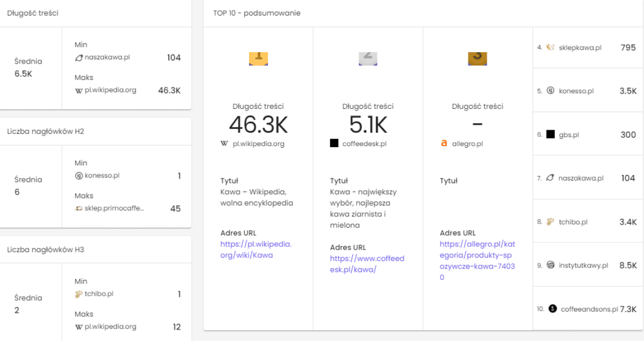Click the sklepkawa.pl favicon in row 4
The height and width of the screenshot is (341, 644).
coord(550,47)
